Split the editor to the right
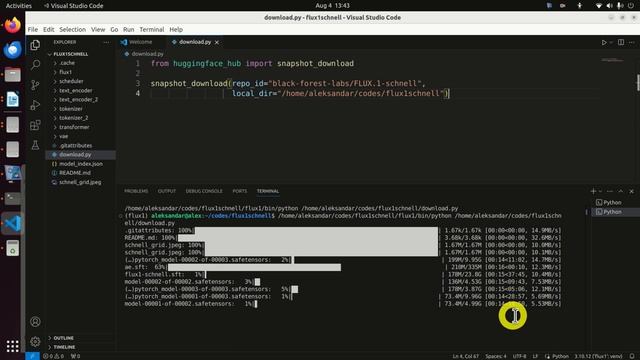This screenshot has width=640, height=360. (621, 42)
